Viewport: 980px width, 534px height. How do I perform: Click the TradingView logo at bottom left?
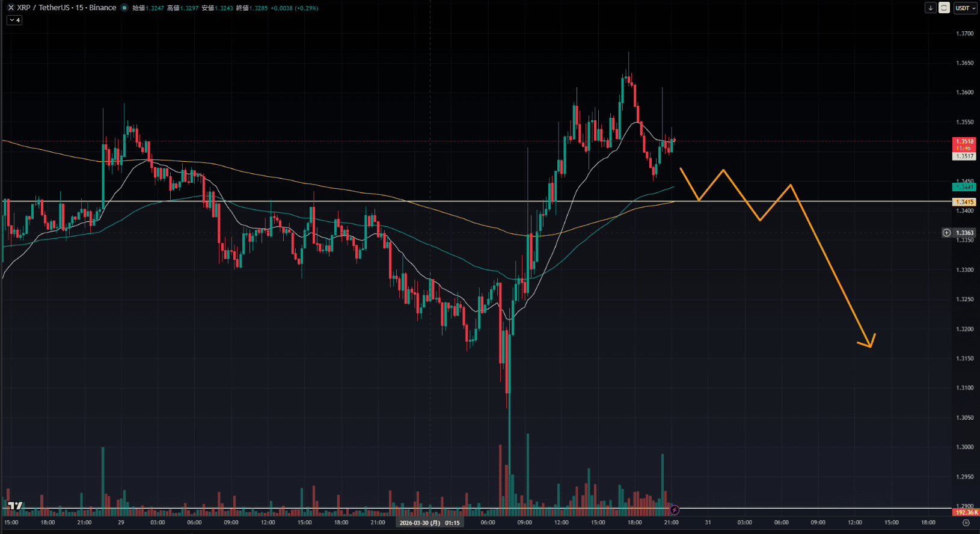(15, 506)
